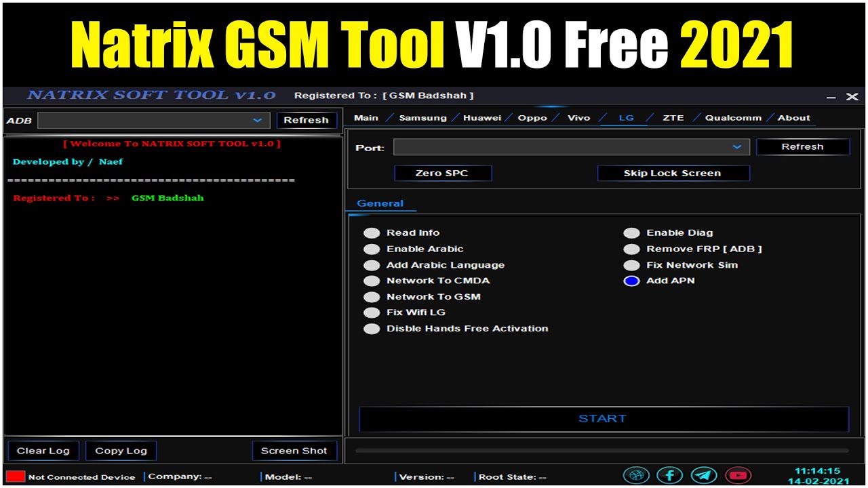Select Network To CMDA option

[427, 281]
